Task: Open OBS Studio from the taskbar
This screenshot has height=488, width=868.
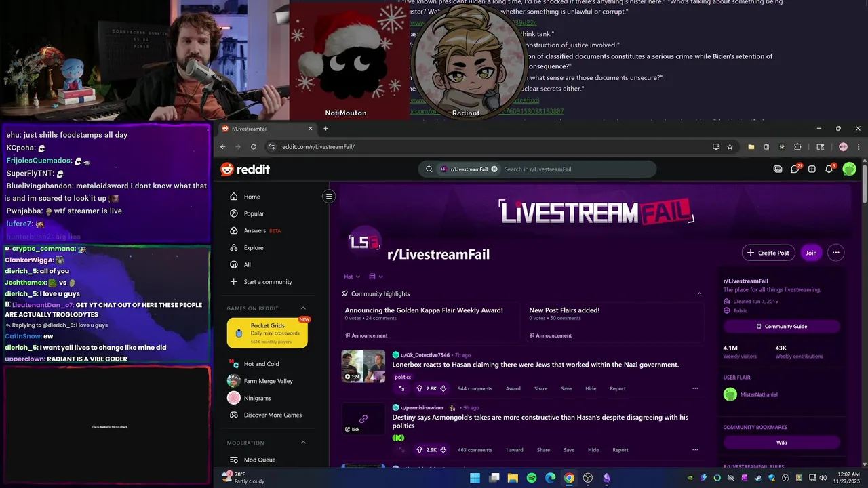Action: (x=588, y=478)
